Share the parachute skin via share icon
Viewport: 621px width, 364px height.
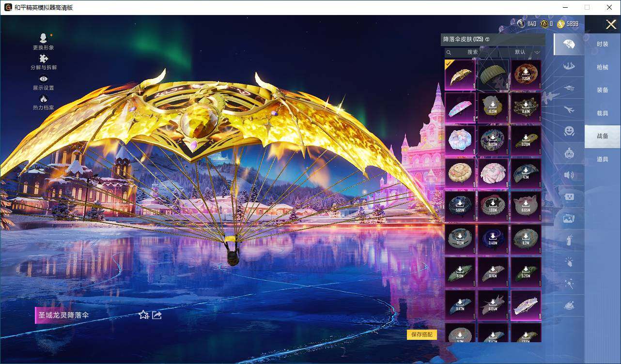pyautogui.click(x=157, y=315)
